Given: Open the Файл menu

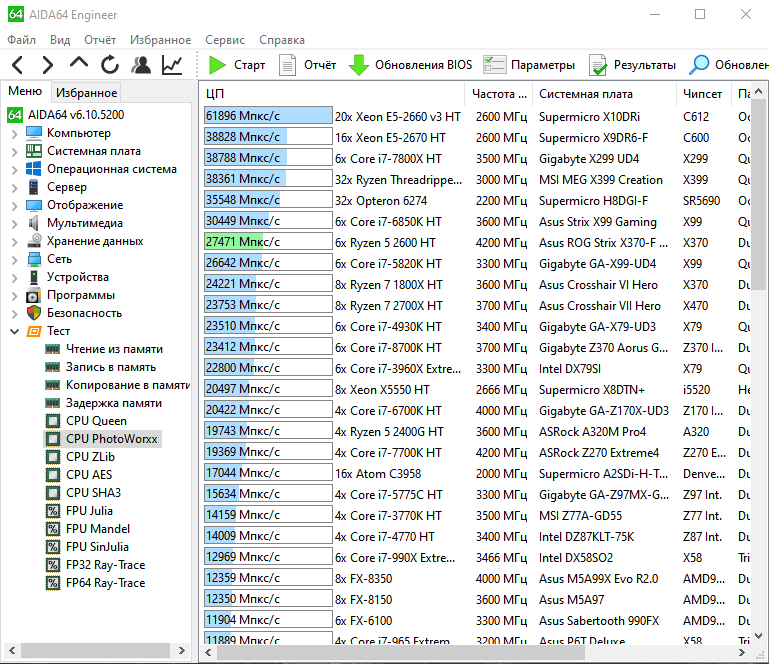Looking at the screenshot, I should (22, 40).
